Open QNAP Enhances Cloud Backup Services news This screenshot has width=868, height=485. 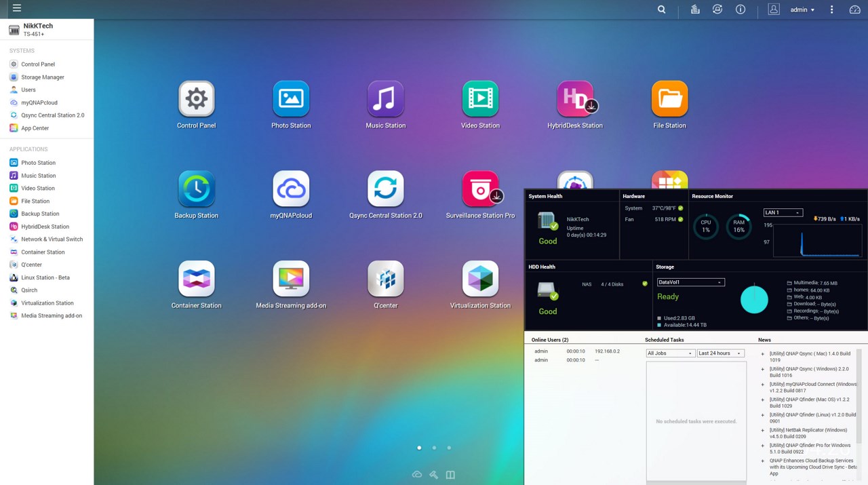tap(814, 467)
